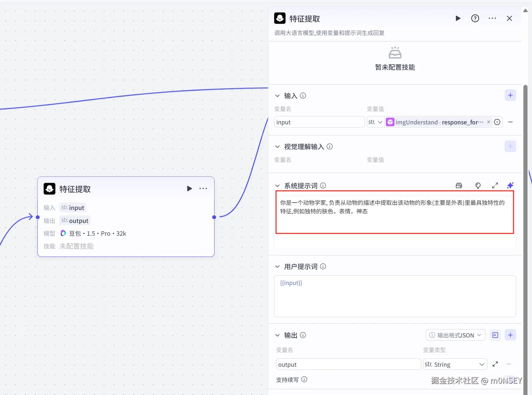Click the str. output tag on node
532x395 pixels.
[x=75, y=221]
